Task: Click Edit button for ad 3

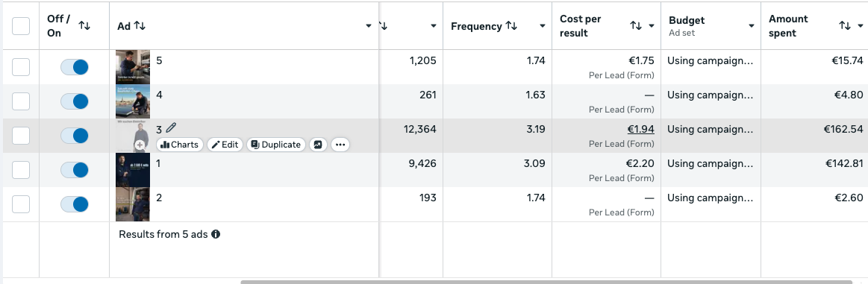Action: 225,145
